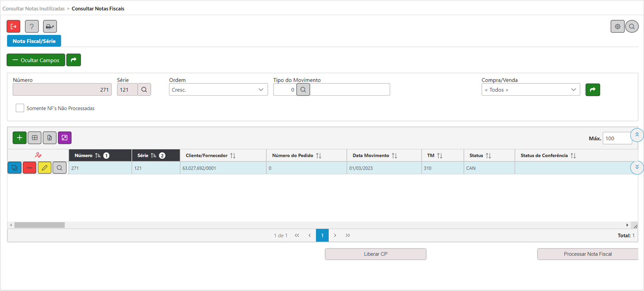Open help with the question mark icon
This screenshot has width=644, height=291.
click(32, 27)
